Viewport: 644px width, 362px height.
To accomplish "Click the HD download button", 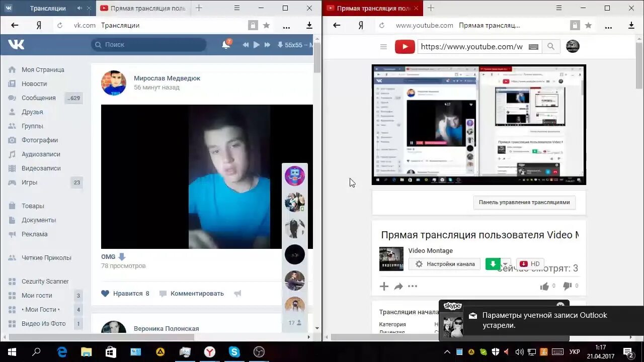I will click(x=530, y=264).
